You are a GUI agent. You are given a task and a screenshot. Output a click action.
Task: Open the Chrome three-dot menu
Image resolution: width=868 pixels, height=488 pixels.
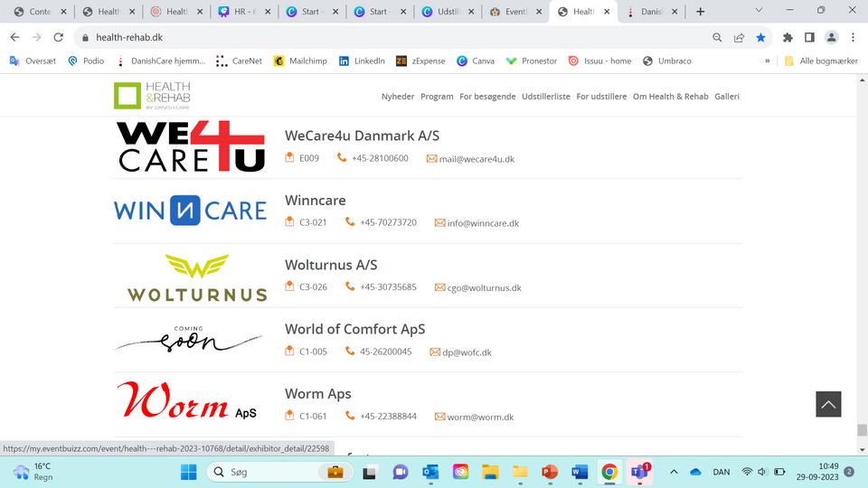tap(853, 37)
